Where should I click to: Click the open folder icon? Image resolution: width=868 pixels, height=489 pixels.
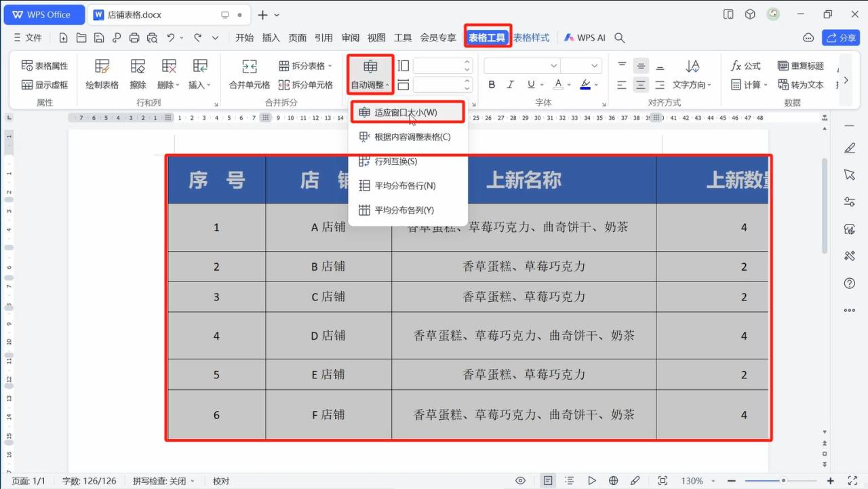[x=81, y=38]
